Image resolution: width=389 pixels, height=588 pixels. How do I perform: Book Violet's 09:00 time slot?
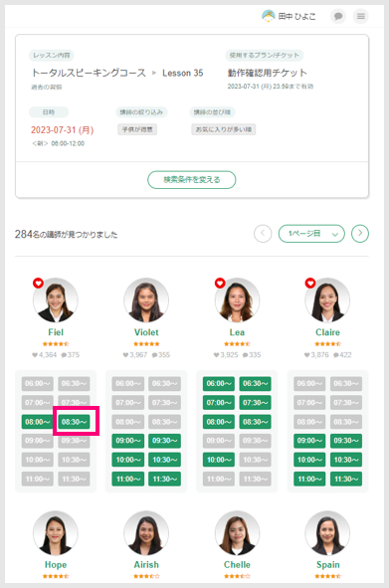point(128,441)
